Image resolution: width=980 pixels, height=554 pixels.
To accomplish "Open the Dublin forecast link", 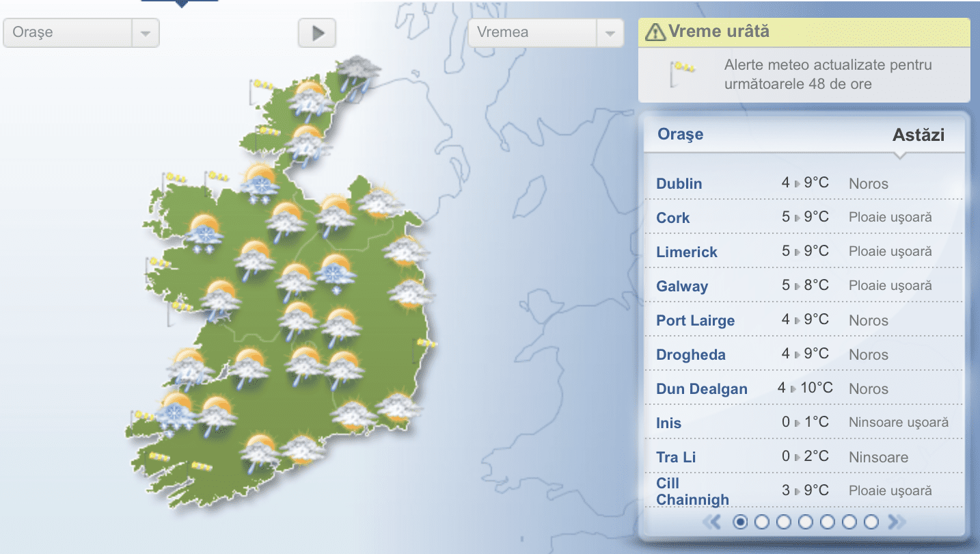I will (x=679, y=183).
